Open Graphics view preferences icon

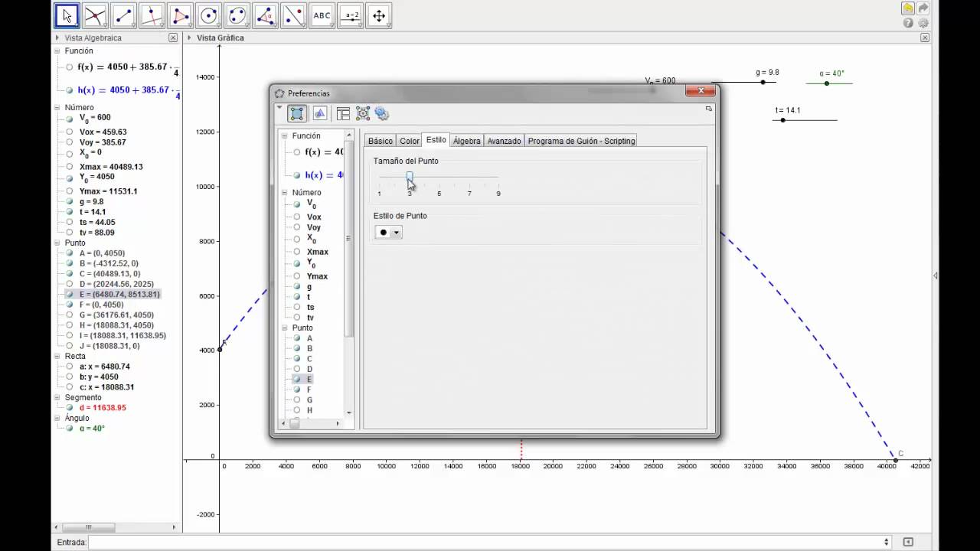(x=320, y=113)
